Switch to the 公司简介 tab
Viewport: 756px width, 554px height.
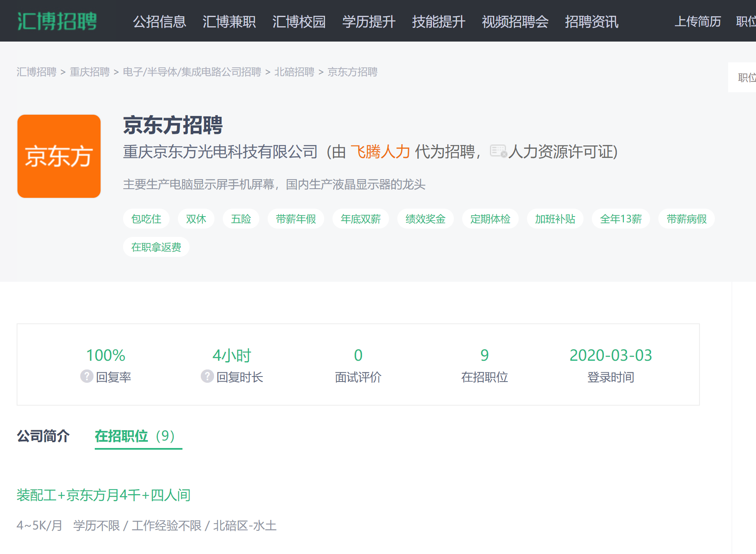43,436
